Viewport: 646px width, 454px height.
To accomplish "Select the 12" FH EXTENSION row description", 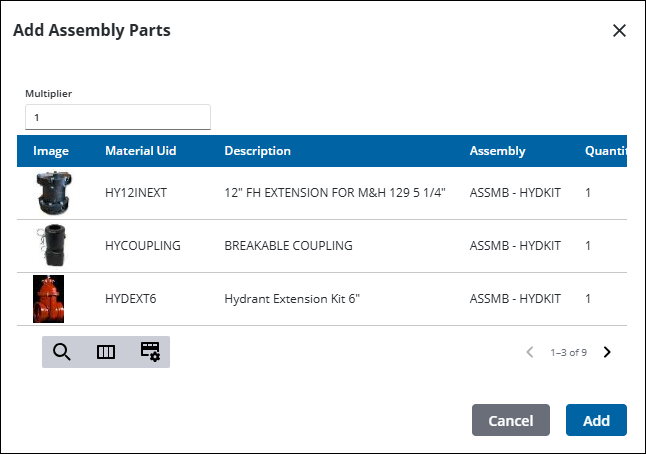I will tap(334, 192).
